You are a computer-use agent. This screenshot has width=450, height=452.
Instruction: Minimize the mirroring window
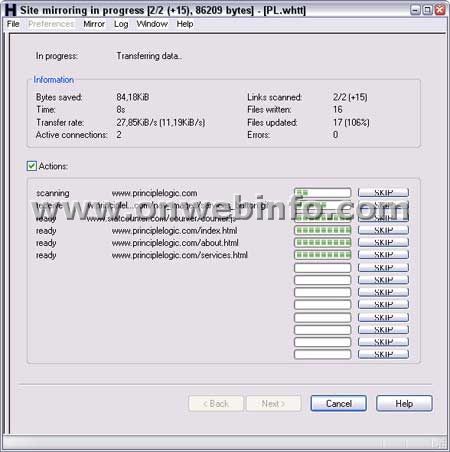(415, 10)
